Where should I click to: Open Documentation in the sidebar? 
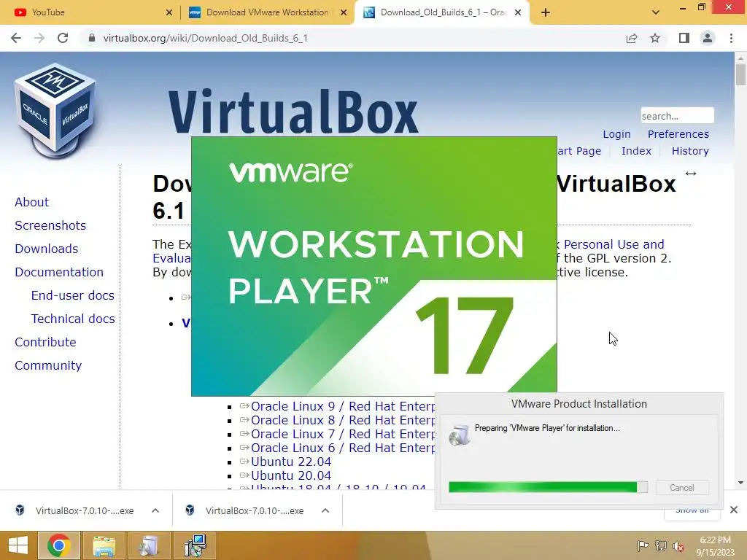coord(59,272)
